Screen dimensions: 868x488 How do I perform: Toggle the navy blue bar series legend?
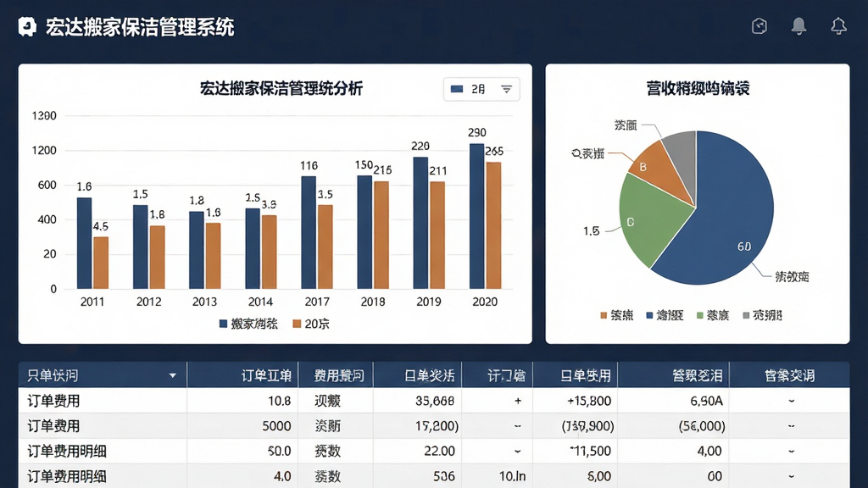[x=248, y=324]
